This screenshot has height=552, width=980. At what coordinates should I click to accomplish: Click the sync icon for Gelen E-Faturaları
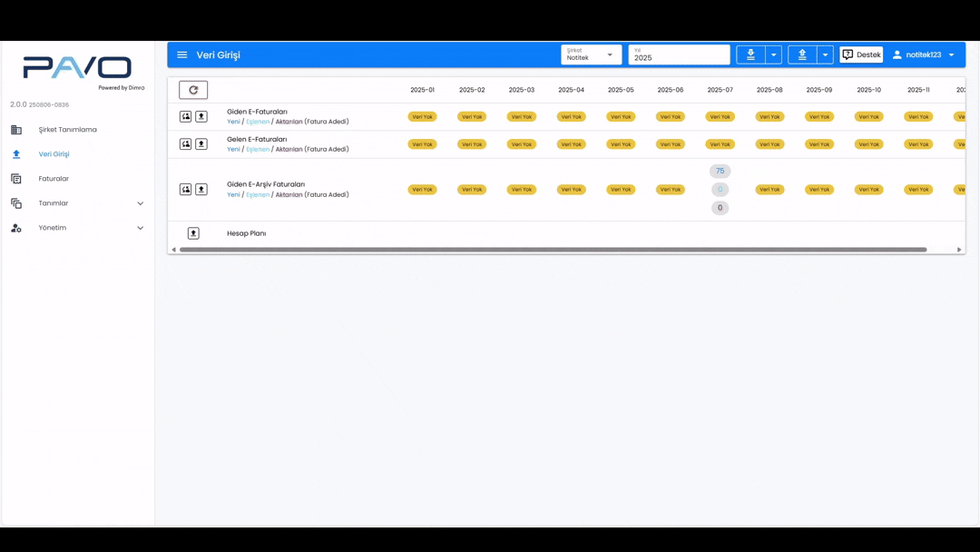click(x=186, y=144)
